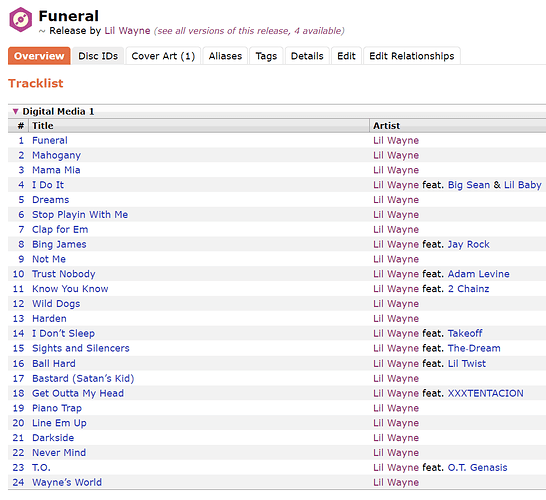Open featured artist Lil Baby
546x500 pixels.
click(x=522, y=185)
